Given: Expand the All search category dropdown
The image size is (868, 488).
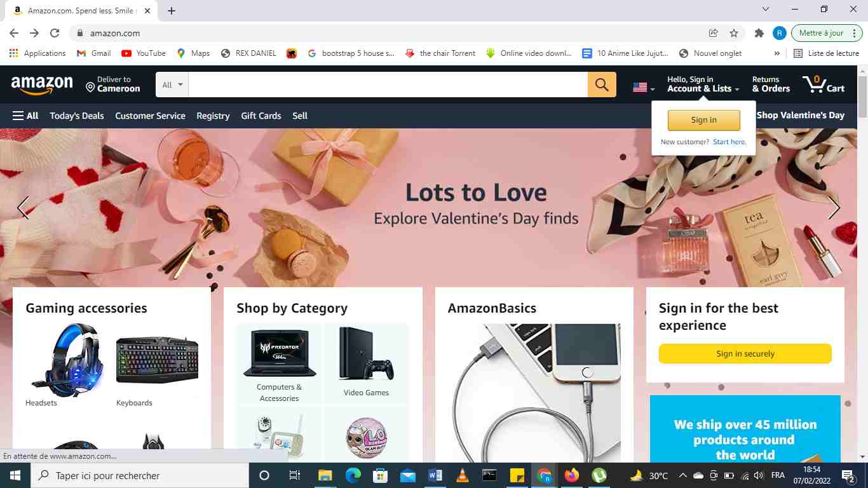Looking at the screenshot, I should click(172, 85).
